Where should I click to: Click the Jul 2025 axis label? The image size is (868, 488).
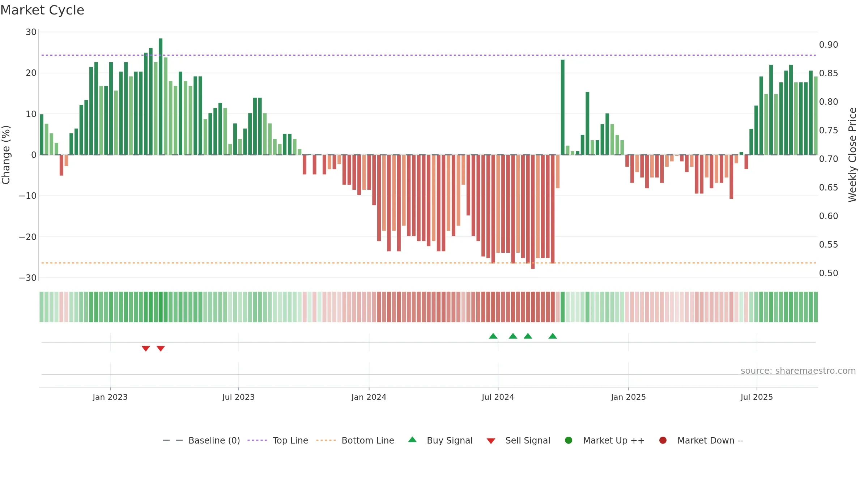pyautogui.click(x=757, y=397)
